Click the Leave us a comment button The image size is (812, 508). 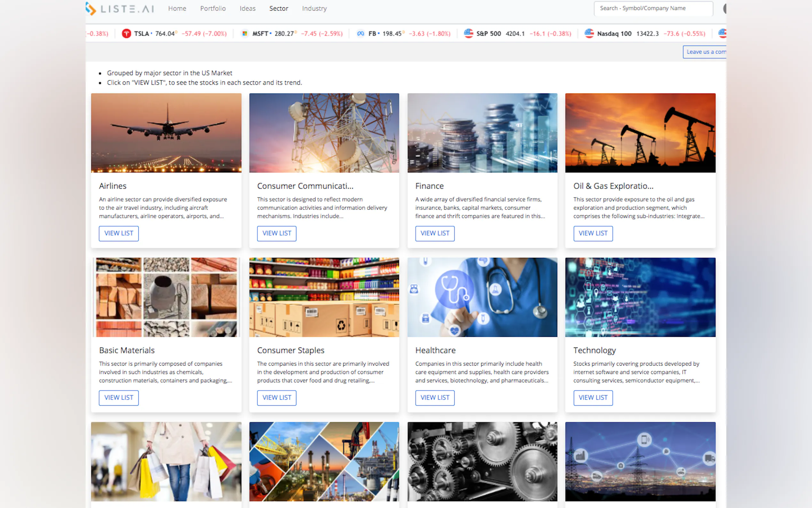[x=705, y=52]
